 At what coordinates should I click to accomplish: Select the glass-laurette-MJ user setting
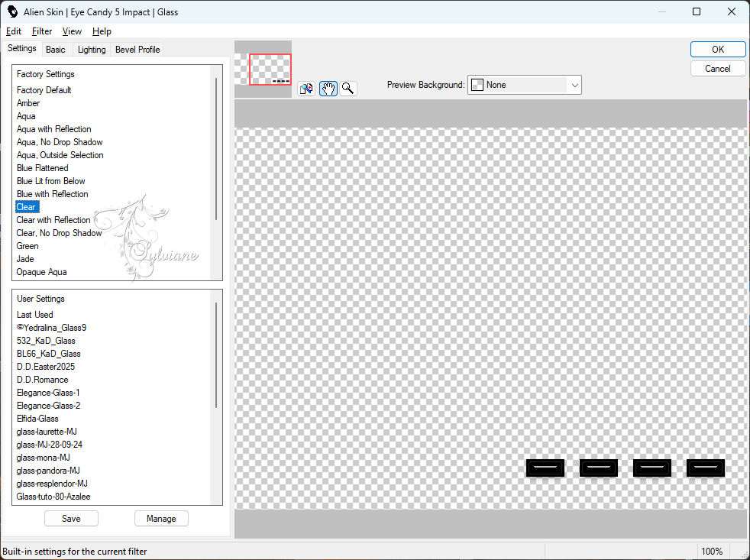click(x=47, y=431)
